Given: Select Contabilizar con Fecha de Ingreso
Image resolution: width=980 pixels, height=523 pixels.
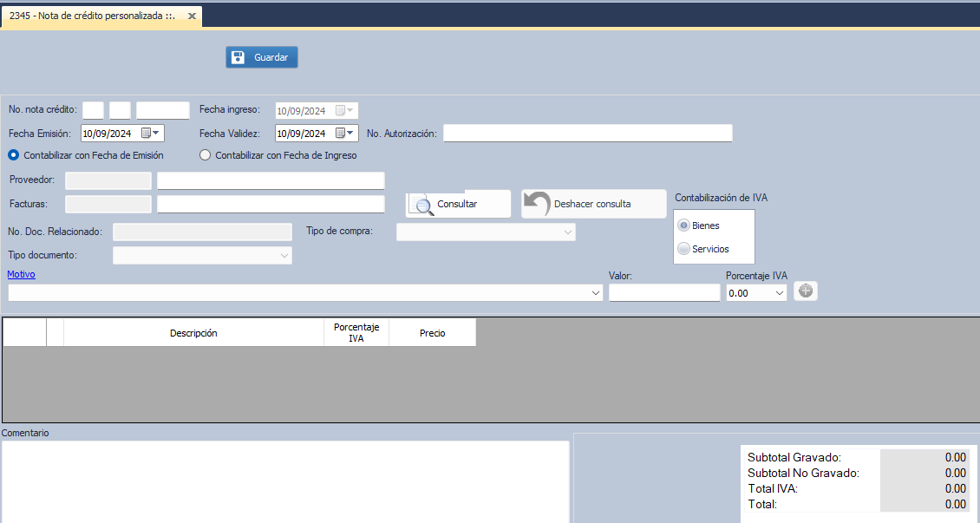Looking at the screenshot, I should [x=206, y=155].
